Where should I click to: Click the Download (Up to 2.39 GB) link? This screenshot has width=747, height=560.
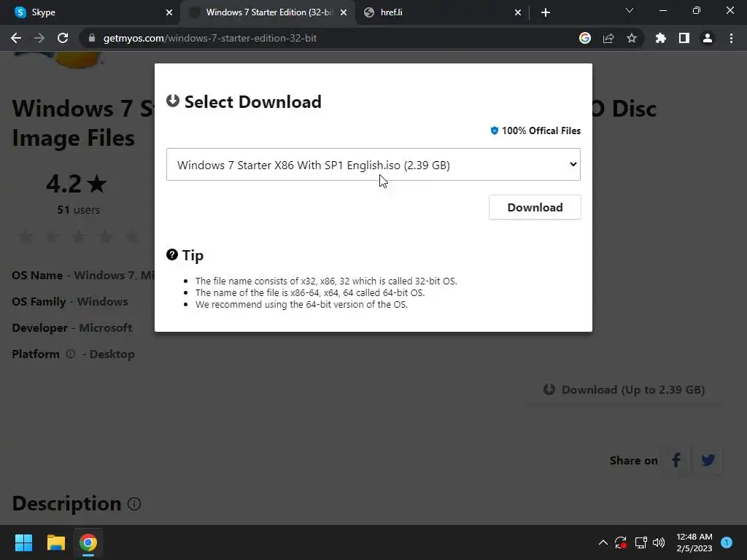[624, 389]
